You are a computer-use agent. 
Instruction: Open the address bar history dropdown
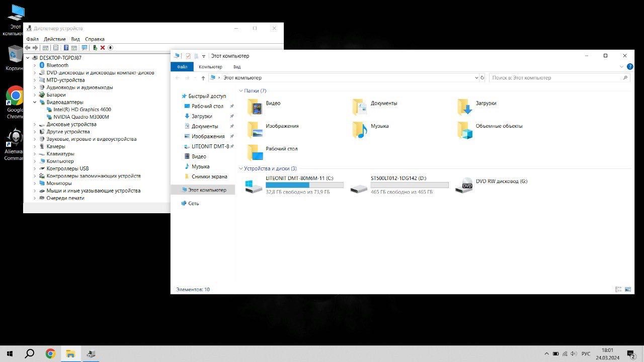pos(476,78)
